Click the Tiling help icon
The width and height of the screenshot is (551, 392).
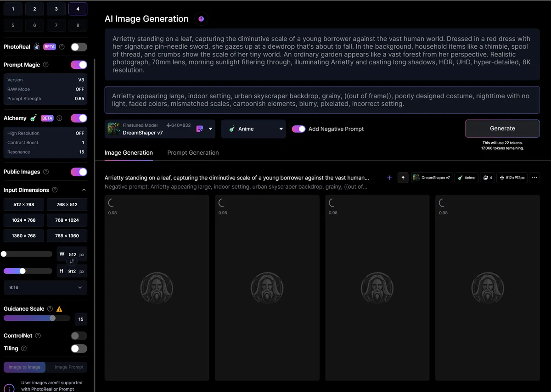[x=24, y=348]
